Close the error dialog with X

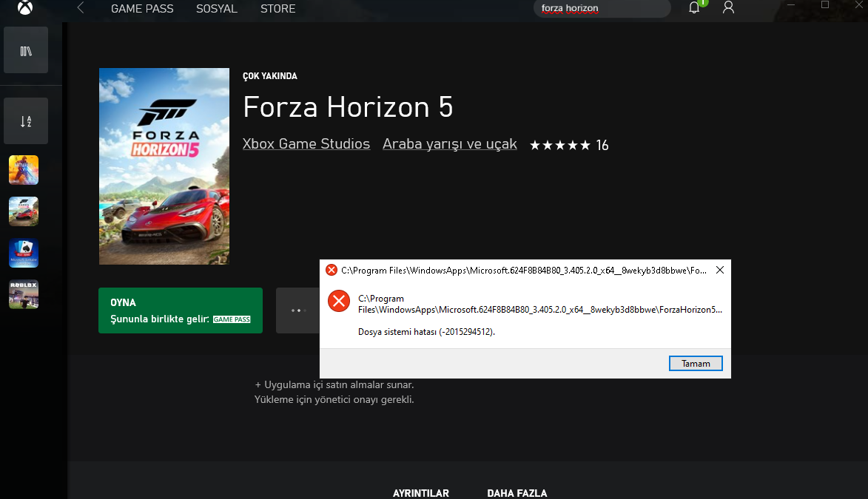[x=720, y=270]
